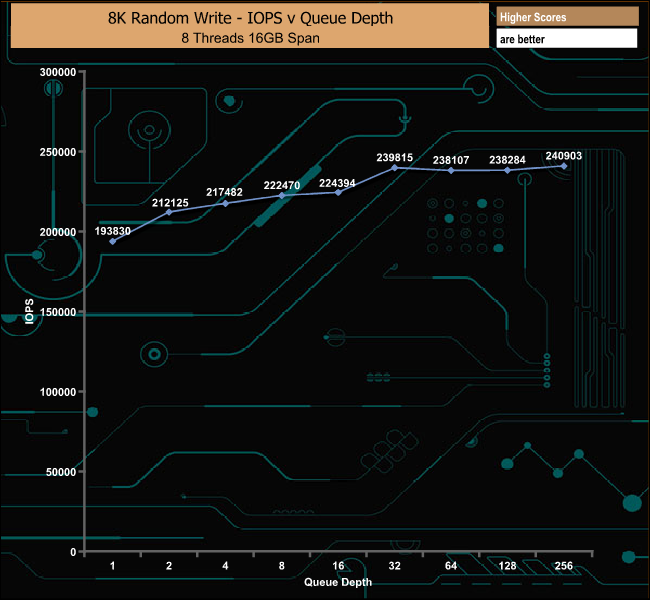
Task: Select the 128 x-axis tick label
Action: (x=507, y=566)
